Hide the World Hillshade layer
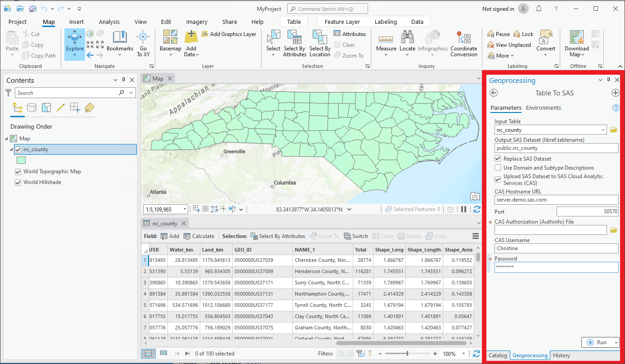 18,182
